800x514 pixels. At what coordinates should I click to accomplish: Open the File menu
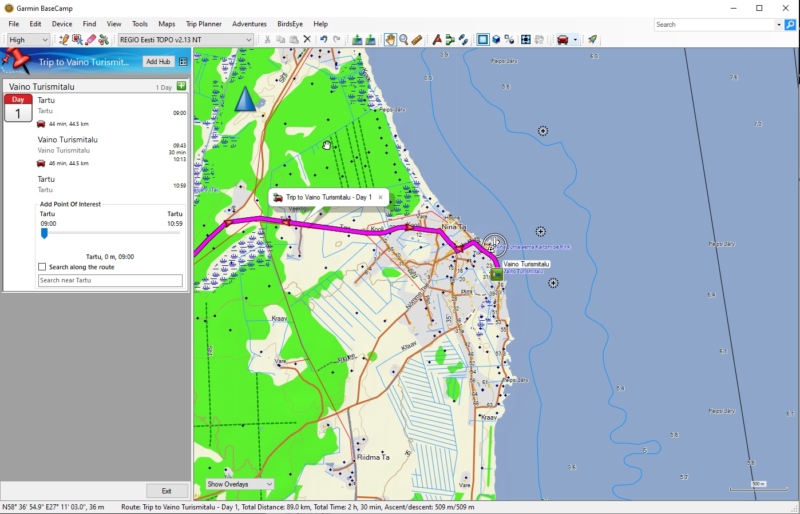point(14,24)
